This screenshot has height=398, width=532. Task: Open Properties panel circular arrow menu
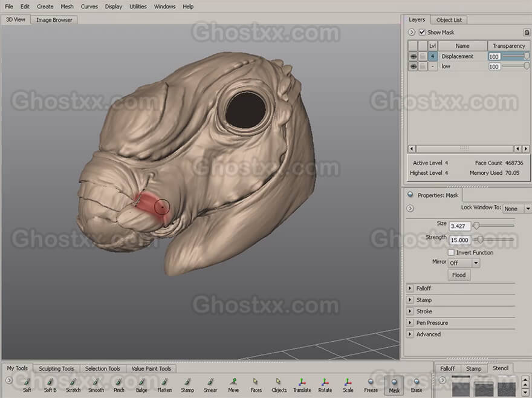[x=410, y=208]
